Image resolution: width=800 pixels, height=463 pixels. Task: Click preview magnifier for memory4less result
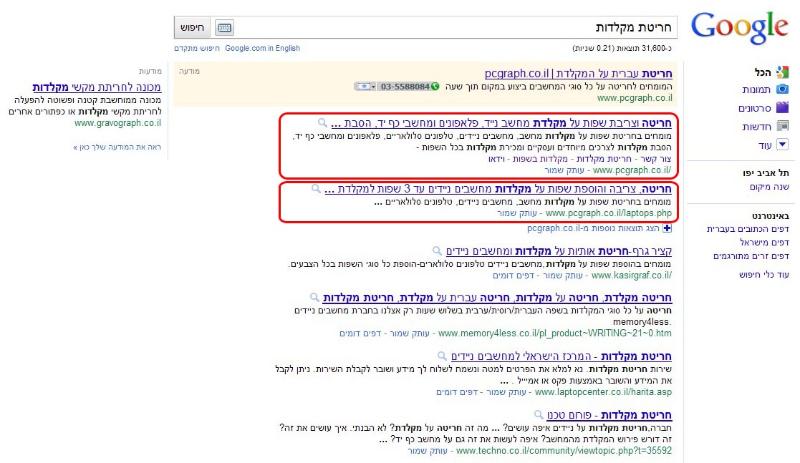314,297
